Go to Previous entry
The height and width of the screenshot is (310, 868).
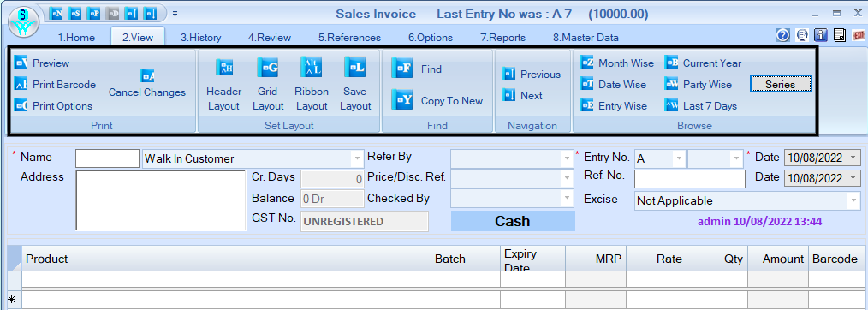pyautogui.click(x=532, y=75)
